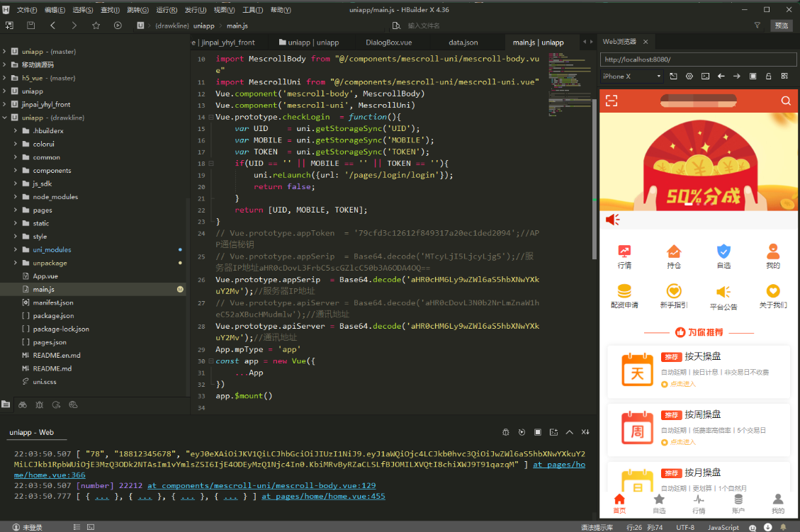
Task: Click the 账户 tab in app bottom bar
Action: [x=738, y=503]
